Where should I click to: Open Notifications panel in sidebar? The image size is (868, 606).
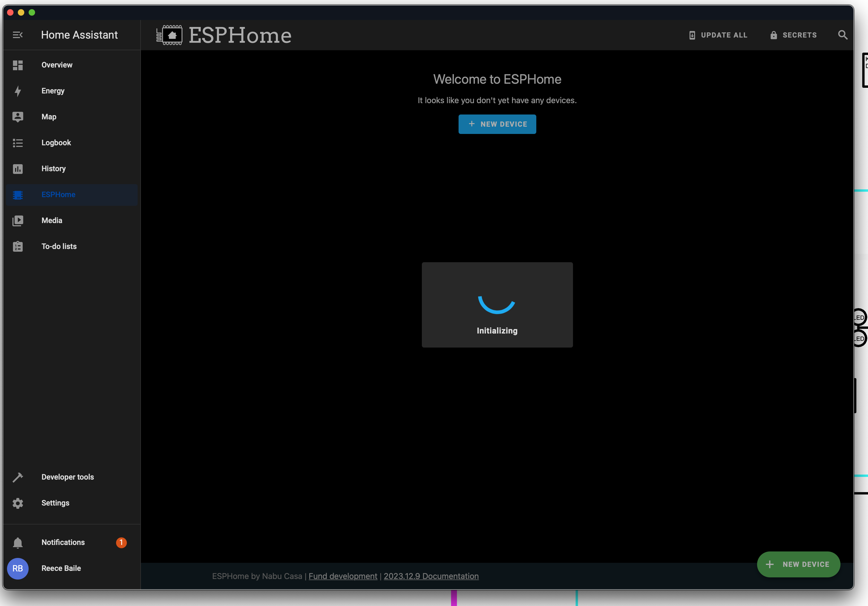[x=63, y=543]
